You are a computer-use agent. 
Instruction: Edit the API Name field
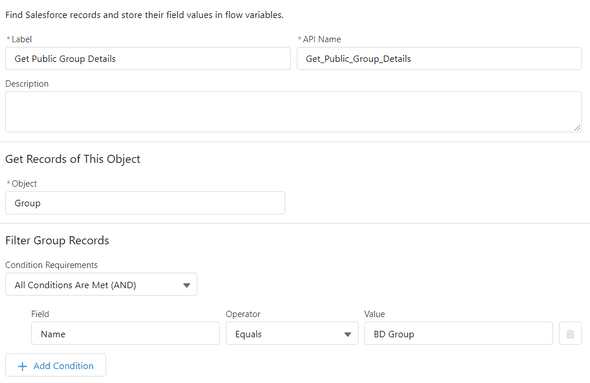(x=439, y=59)
